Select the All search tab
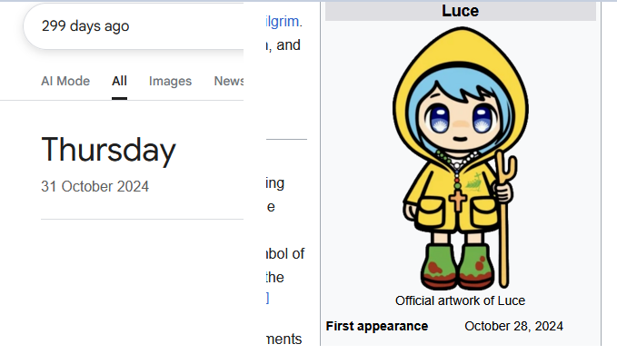617x364 pixels. pyautogui.click(x=119, y=81)
